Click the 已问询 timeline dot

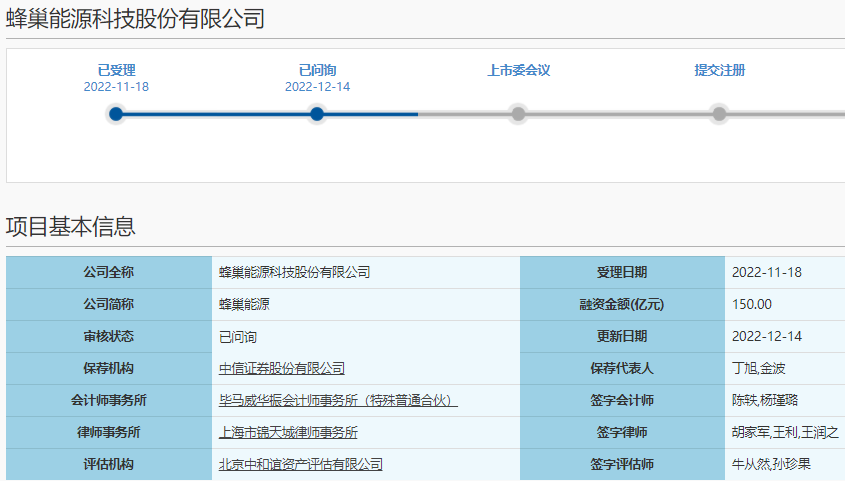tap(317, 114)
